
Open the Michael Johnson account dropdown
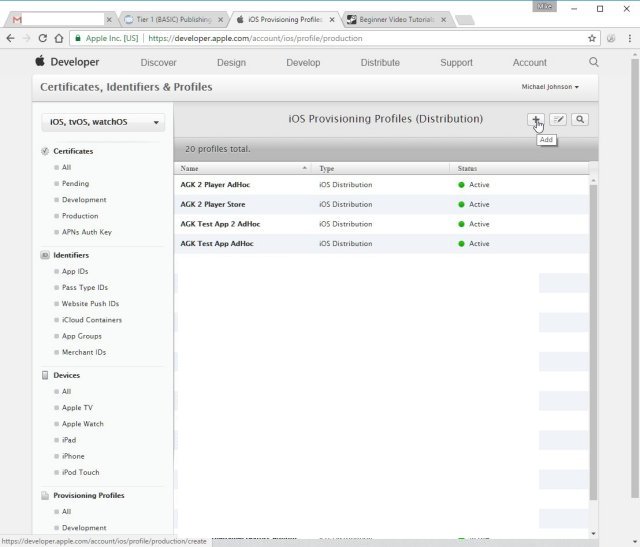[550, 87]
